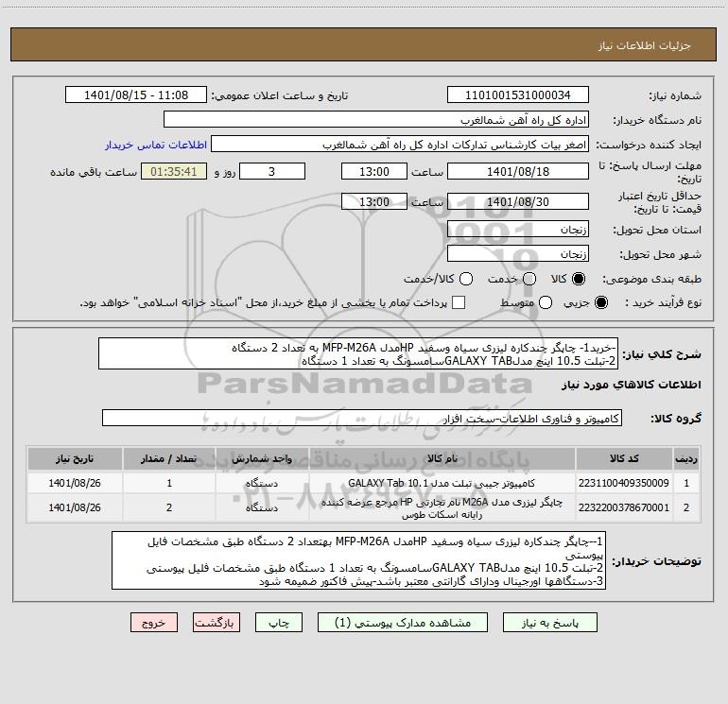
Task: Click the need number field 1101001531000034
Action: pyautogui.click(x=518, y=94)
